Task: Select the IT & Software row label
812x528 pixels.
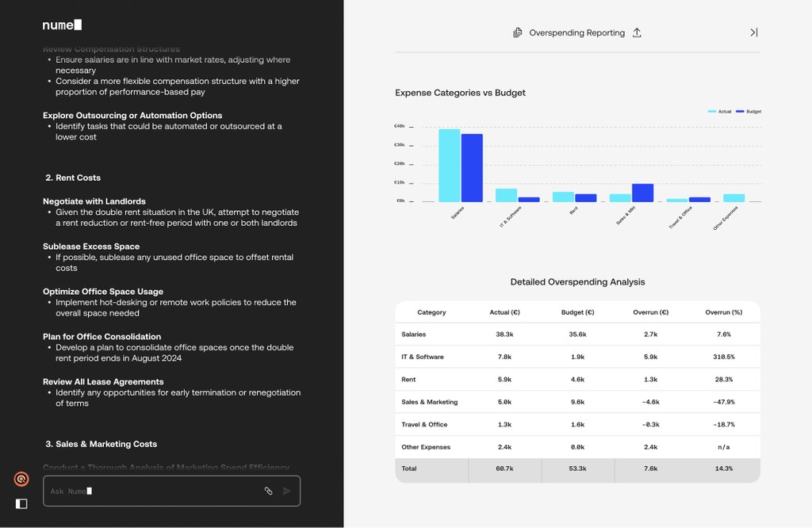Action: [x=422, y=357]
